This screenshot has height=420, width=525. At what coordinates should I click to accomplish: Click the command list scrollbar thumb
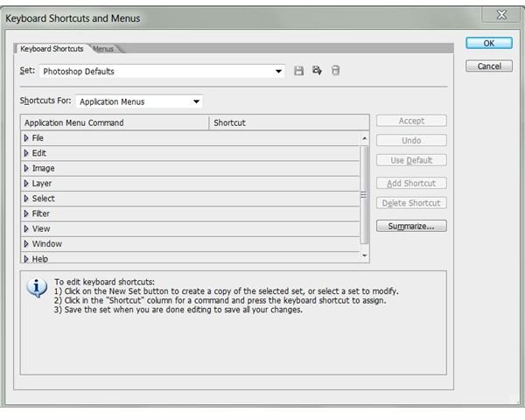point(364,194)
